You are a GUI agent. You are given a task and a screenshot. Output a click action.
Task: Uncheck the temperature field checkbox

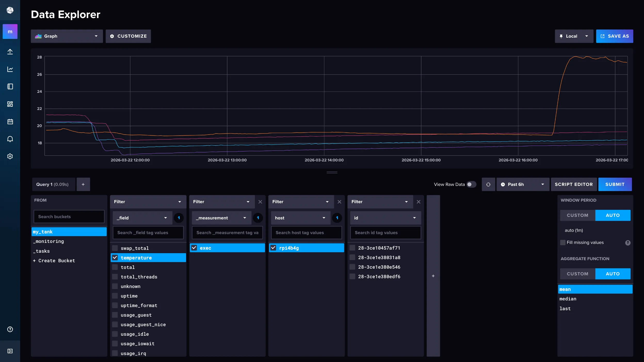[x=115, y=258]
